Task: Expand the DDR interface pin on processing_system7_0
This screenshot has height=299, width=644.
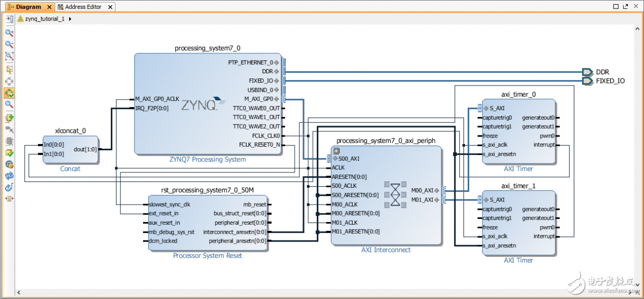Action: coord(276,72)
